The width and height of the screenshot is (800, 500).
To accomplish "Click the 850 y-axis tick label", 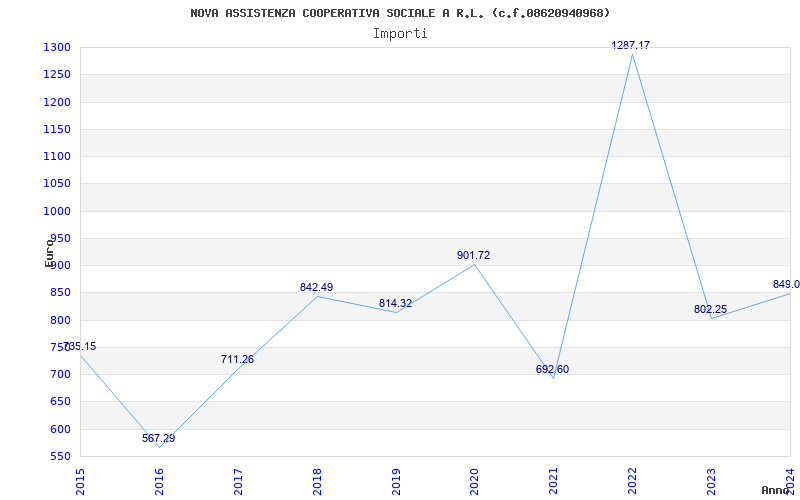I will pyautogui.click(x=60, y=293).
